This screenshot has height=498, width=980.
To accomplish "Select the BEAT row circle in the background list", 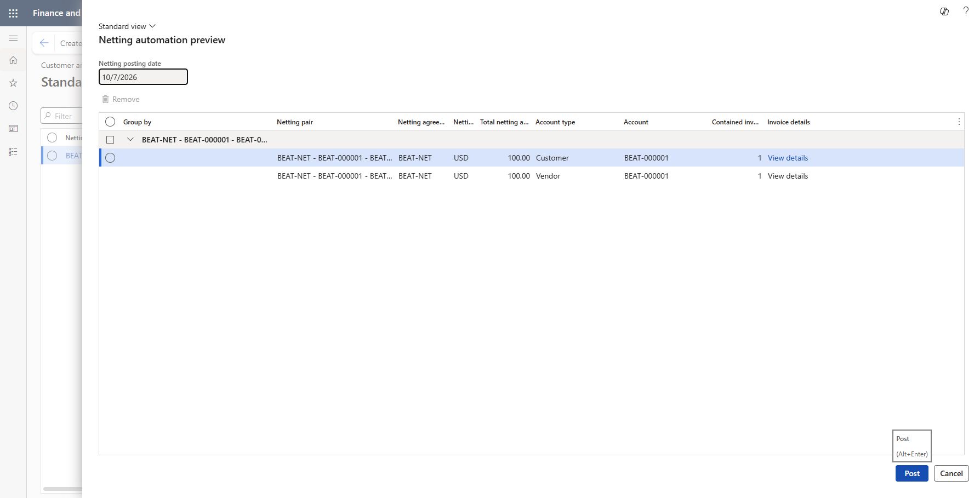I will [x=52, y=156].
